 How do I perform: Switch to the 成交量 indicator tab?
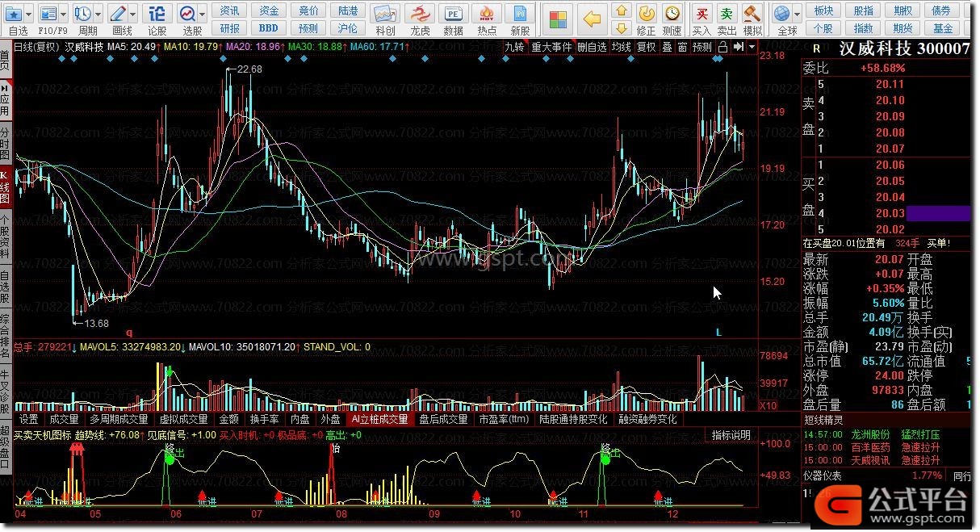tap(64, 420)
